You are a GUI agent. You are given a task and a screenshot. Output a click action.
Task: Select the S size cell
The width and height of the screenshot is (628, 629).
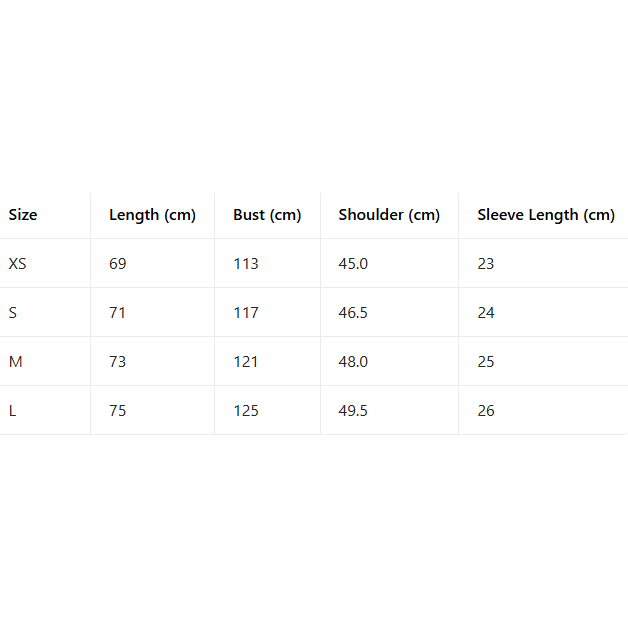coord(13,313)
